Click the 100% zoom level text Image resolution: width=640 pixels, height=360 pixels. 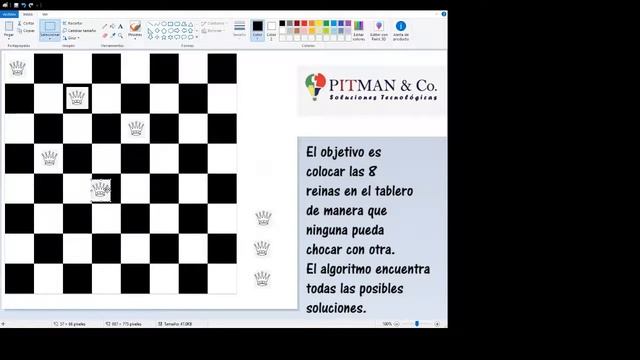[x=387, y=324]
